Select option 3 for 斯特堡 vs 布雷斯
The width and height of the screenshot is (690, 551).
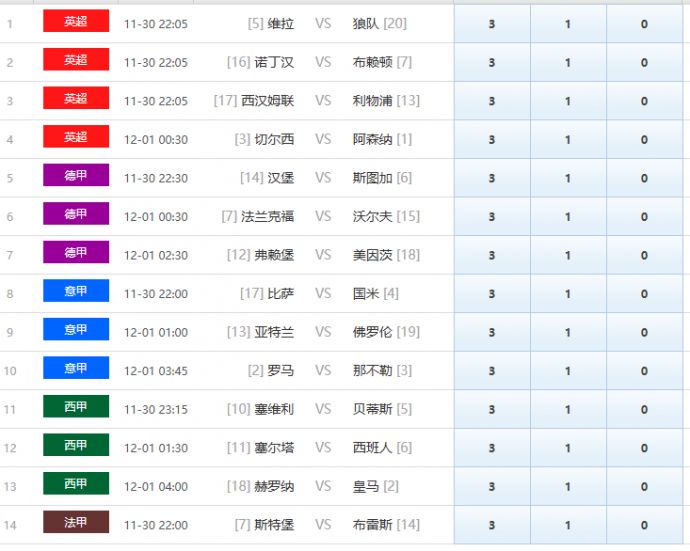point(491,525)
